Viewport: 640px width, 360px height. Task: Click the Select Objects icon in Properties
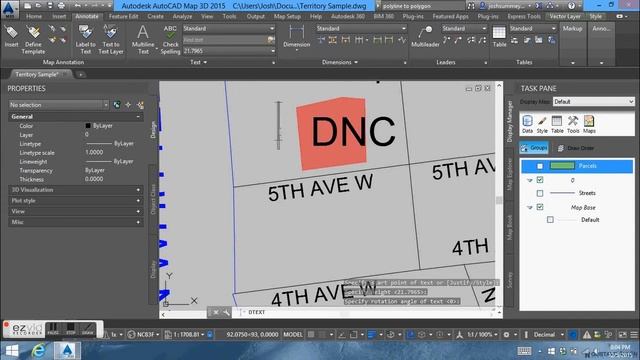[x=129, y=105]
